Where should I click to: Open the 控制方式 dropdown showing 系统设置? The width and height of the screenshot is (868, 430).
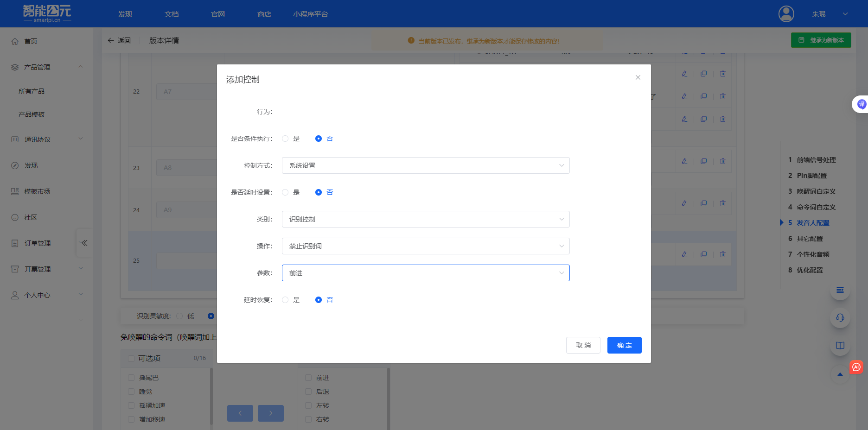(x=425, y=165)
